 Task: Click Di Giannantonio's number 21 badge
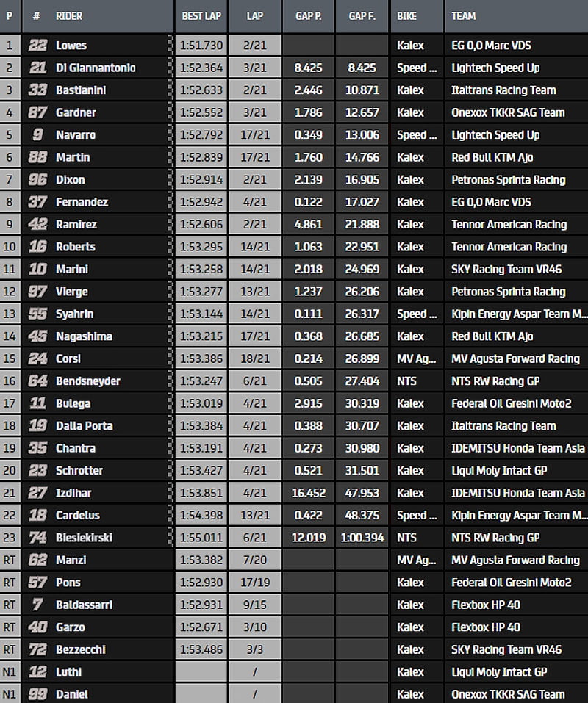37,68
